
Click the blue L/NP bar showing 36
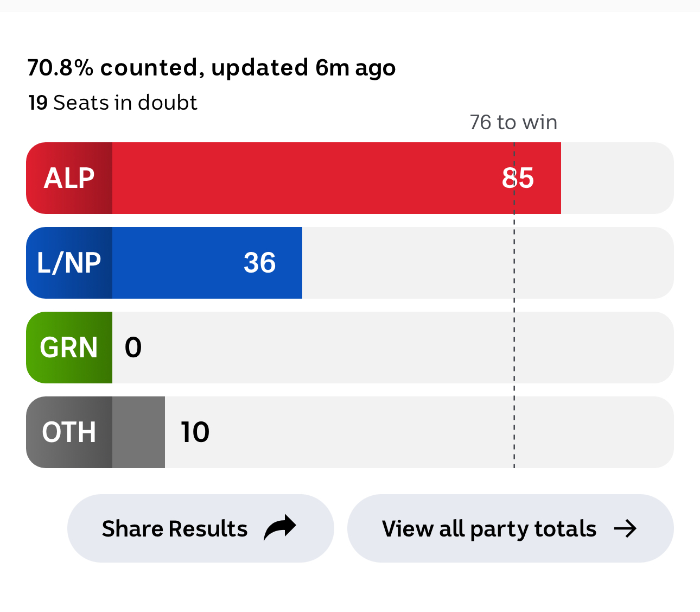207,263
